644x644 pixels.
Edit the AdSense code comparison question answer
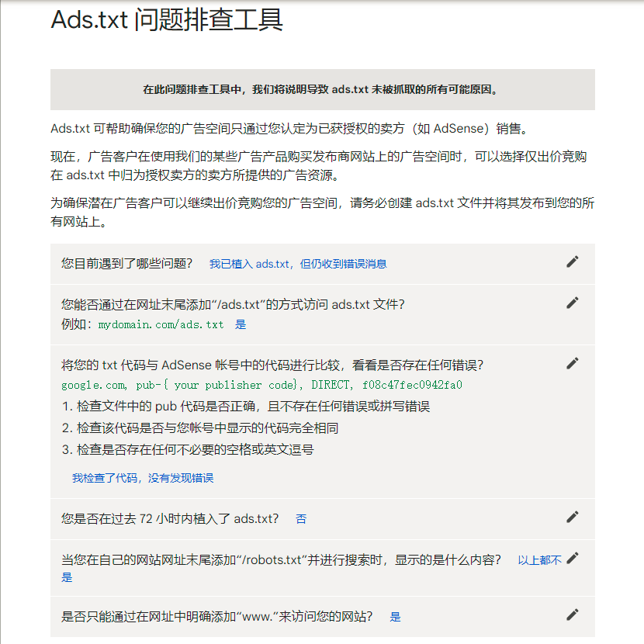(572, 362)
